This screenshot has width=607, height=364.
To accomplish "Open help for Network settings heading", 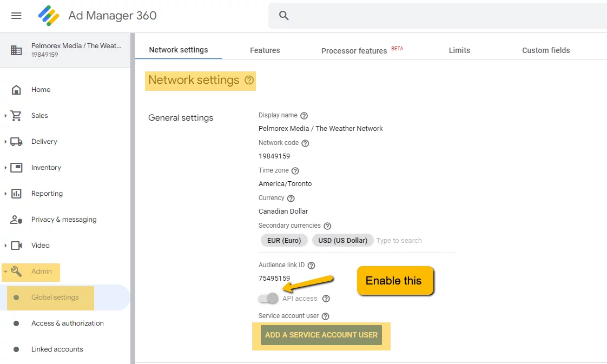I will point(249,80).
